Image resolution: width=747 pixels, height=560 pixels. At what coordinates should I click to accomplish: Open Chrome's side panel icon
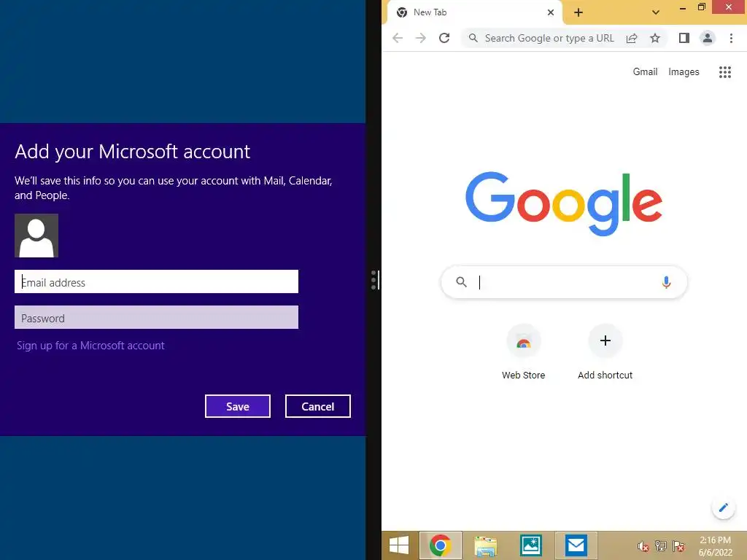684,38
